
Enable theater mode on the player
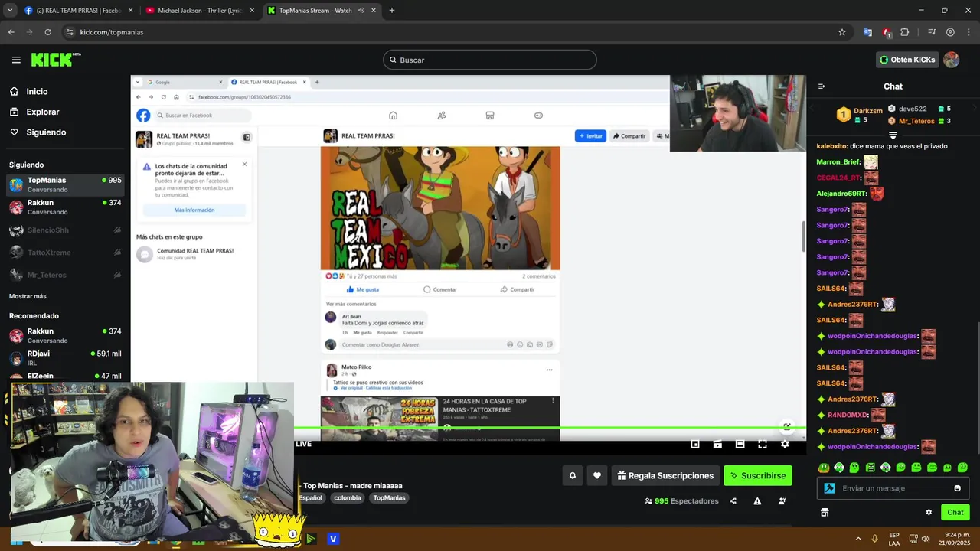pyautogui.click(x=740, y=444)
